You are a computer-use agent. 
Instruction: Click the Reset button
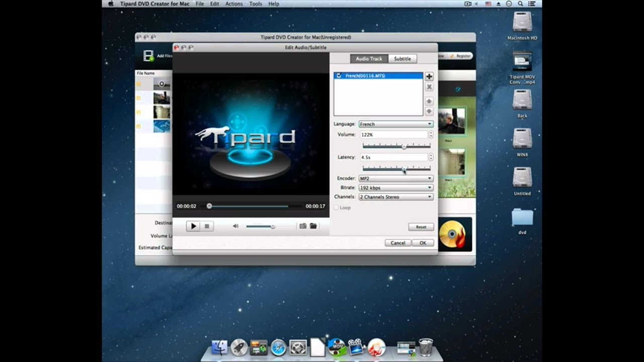(421, 227)
